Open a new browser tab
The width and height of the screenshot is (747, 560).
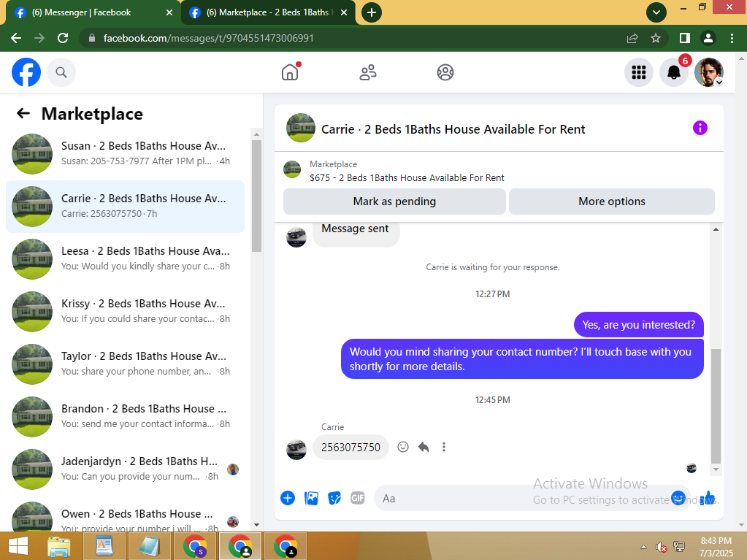coord(372,12)
